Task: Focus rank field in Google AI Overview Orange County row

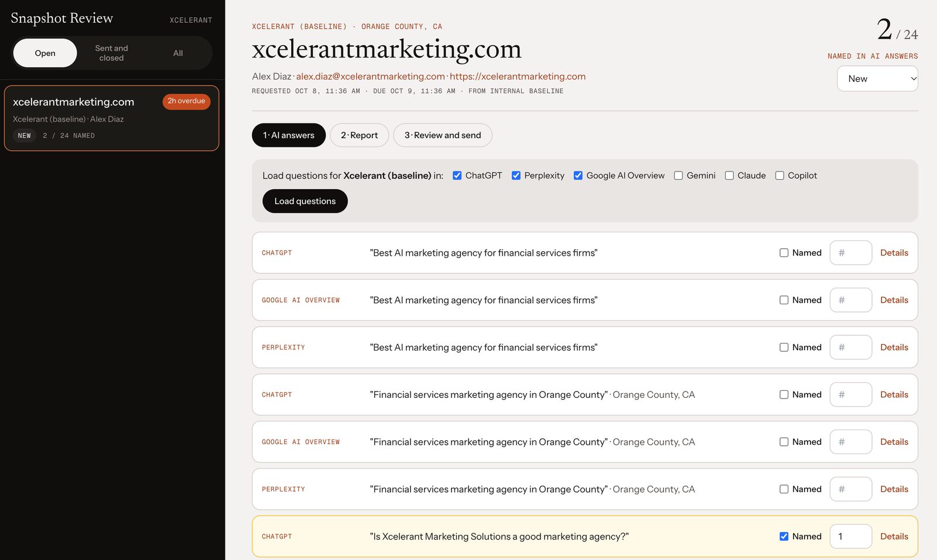Action: [851, 442]
